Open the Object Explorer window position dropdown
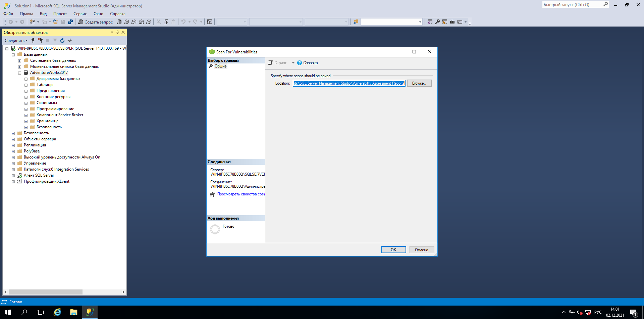The height and width of the screenshot is (319, 644). tap(112, 32)
